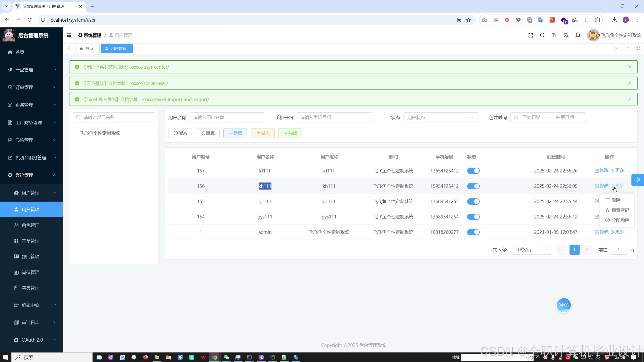Open the header search magnifier icon

coord(542,35)
